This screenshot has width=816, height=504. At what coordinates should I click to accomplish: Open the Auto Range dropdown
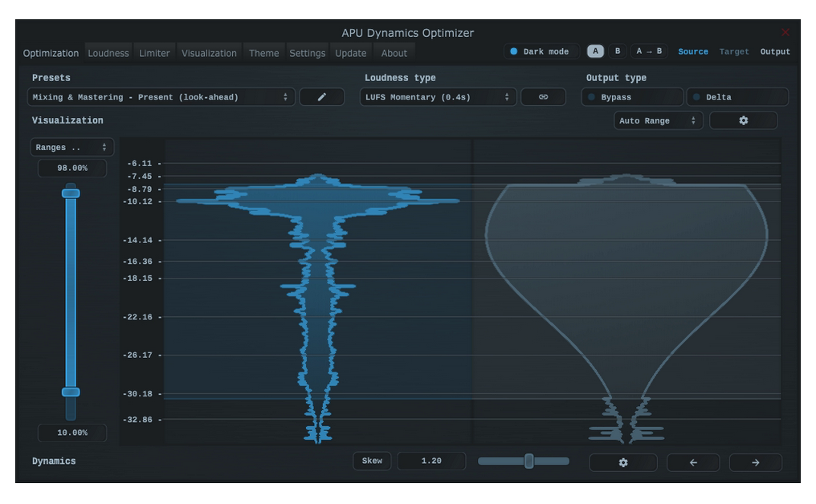659,120
